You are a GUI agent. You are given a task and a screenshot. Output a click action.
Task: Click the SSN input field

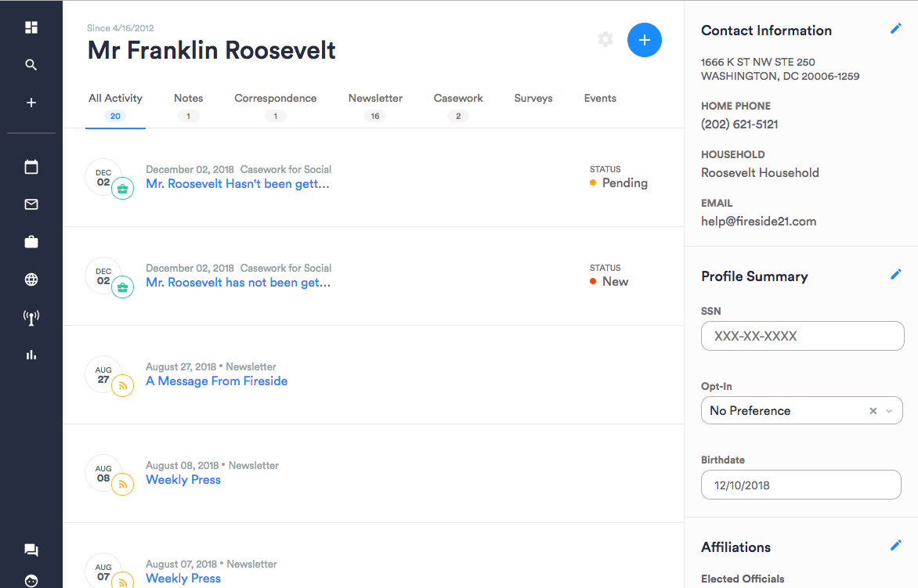click(x=802, y=336)
